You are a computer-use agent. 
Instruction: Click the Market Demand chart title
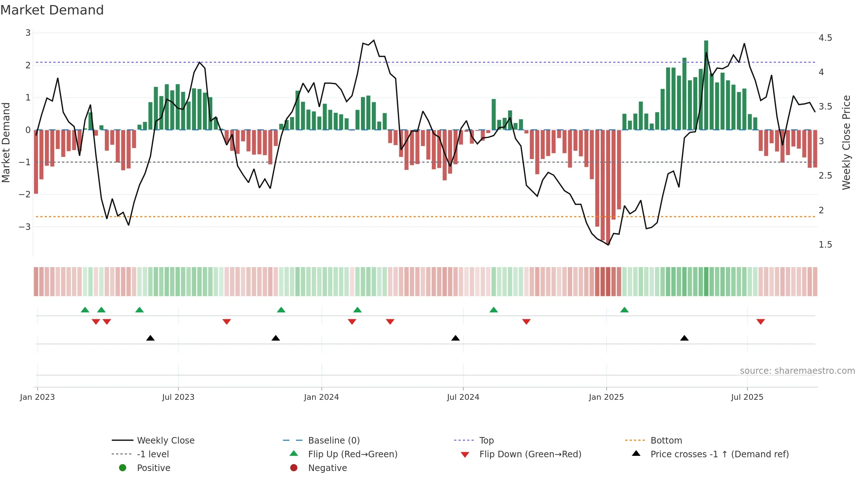52,10
